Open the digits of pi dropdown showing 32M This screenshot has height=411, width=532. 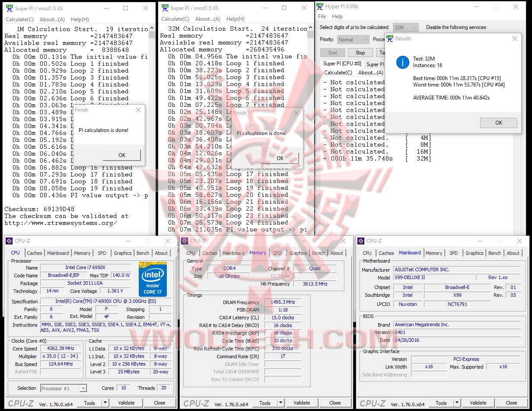[x=405, y=27]
